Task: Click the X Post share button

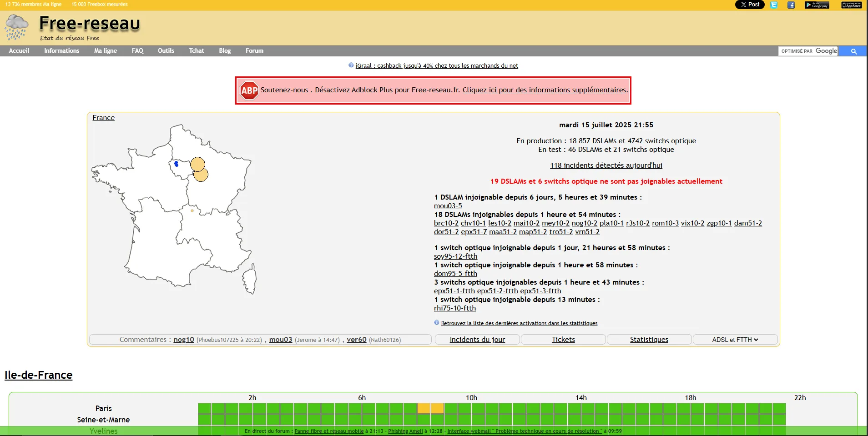Action: (749, 5)
